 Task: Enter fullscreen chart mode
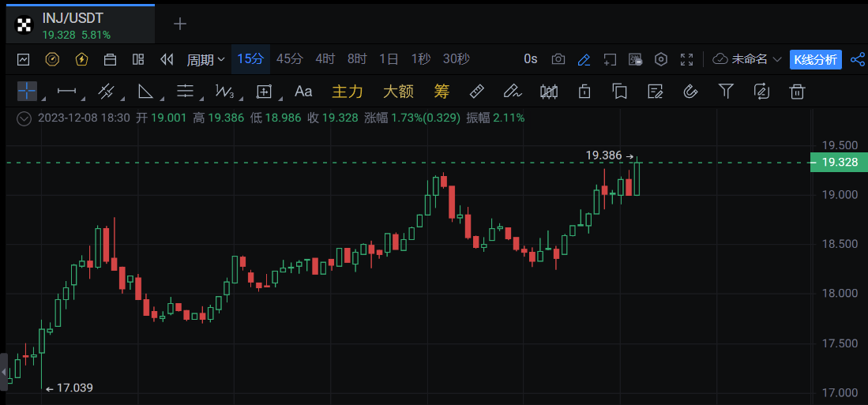click(x=687, y=59)
